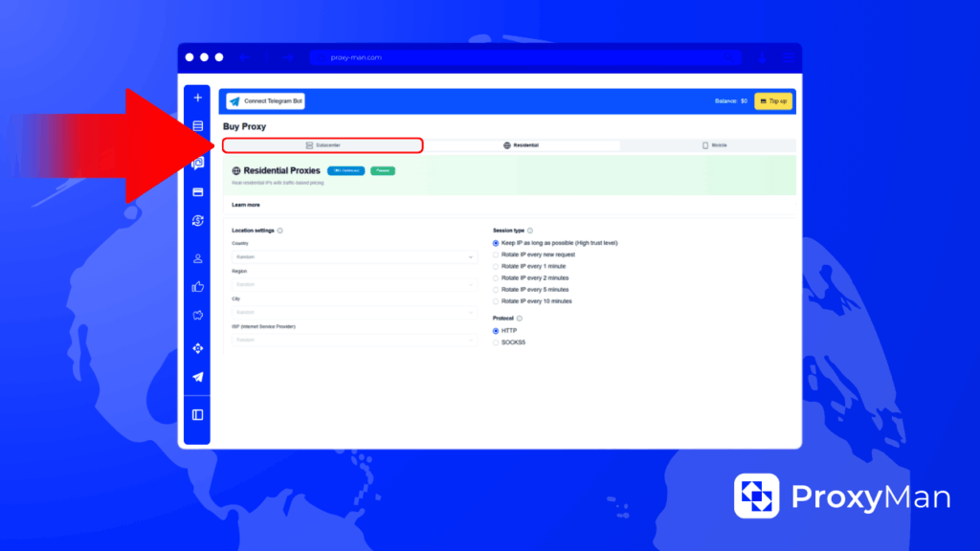The width and height of the screenshot is (980, 551).
Task: Open the ISP dropdown list
Action: pyautogui.click(x=354, y=340)
